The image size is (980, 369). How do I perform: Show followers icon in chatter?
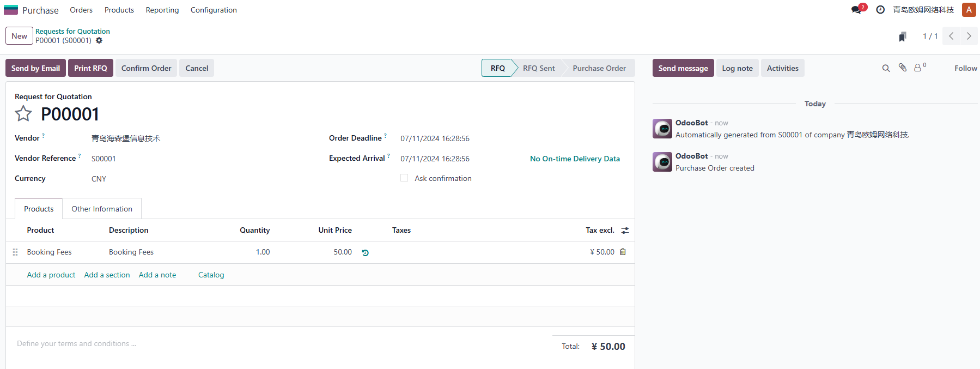coord(920,67)
